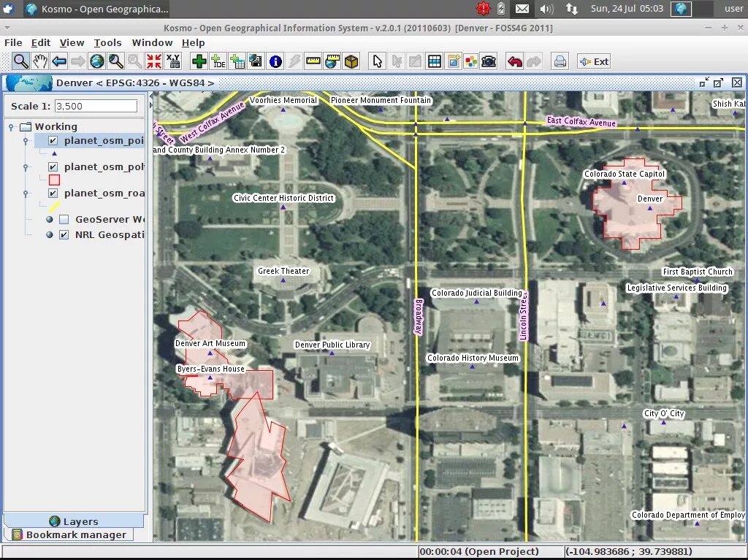Click the green add layer plus icon

pos(199,61)
